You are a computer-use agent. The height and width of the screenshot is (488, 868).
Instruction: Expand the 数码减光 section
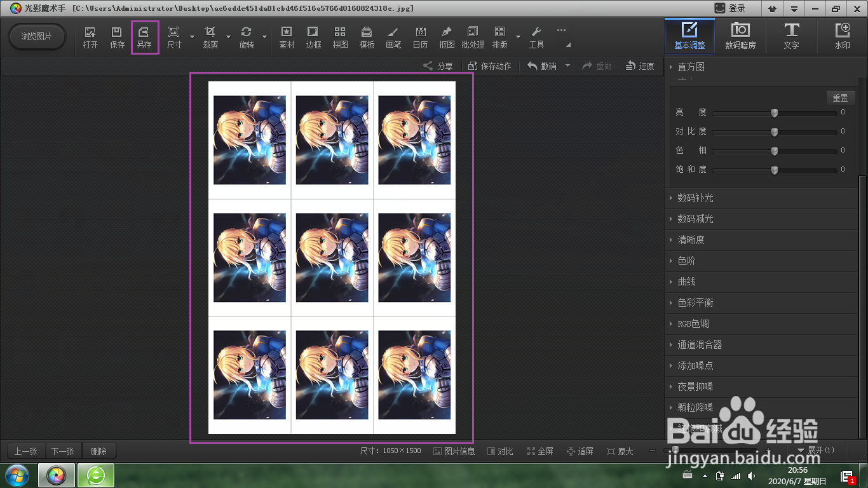[x=761, y=219]
